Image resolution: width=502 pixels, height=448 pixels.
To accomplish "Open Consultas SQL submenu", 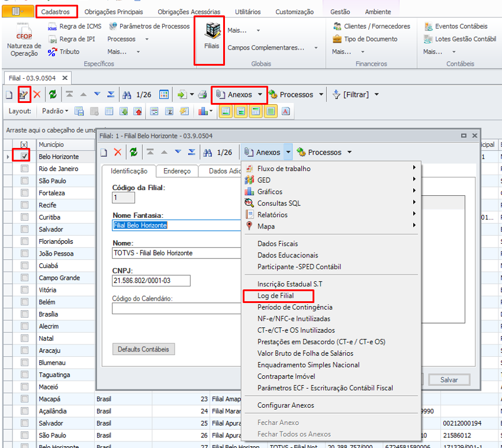I will [332, 203].
